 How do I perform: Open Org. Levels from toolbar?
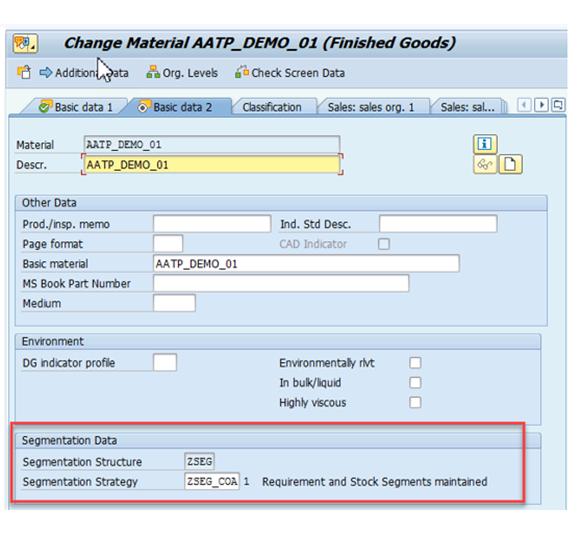[x=182, y=73]
